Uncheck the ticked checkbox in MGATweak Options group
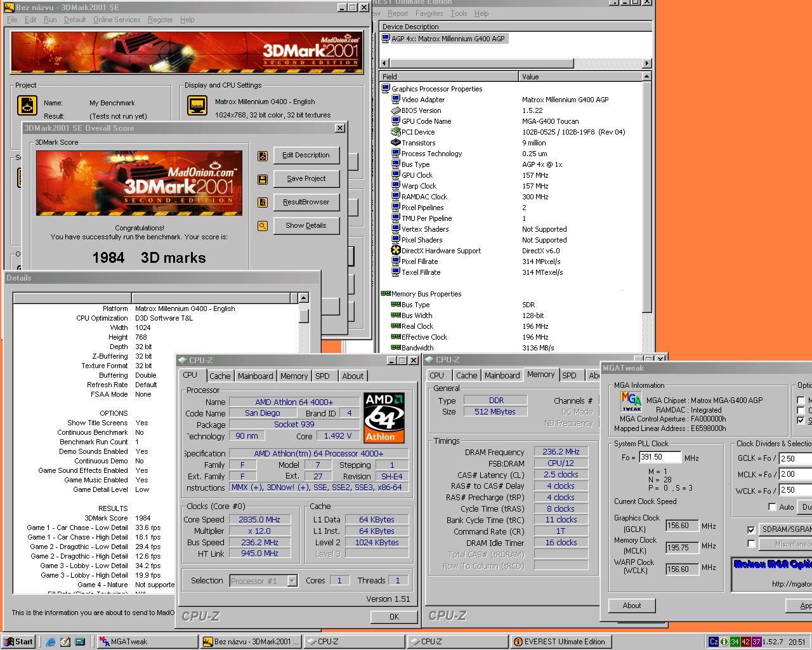This screenshot has height=650, width=812. pyautogui.click(x=801, y=421)
